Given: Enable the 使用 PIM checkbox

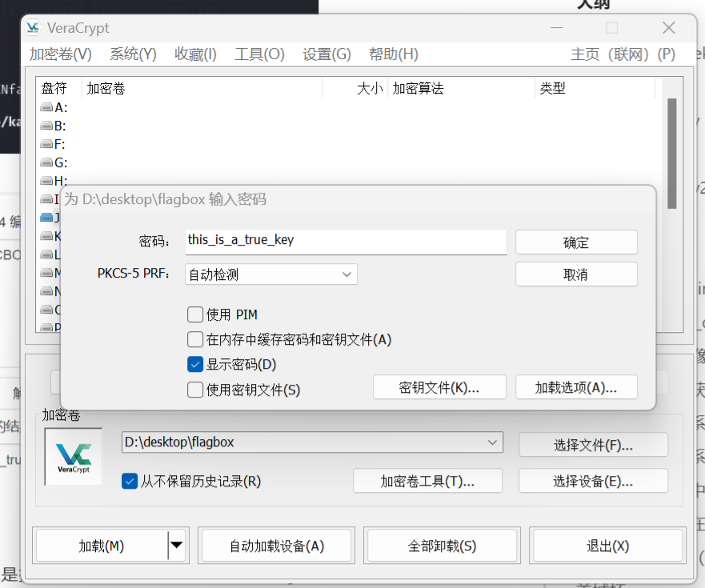Looking at the screenshot, I should pos(195,314).
